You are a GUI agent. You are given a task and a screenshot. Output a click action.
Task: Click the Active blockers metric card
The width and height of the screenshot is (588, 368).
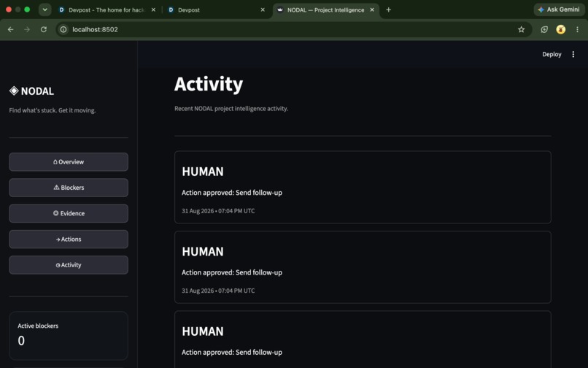pos(69,335)
